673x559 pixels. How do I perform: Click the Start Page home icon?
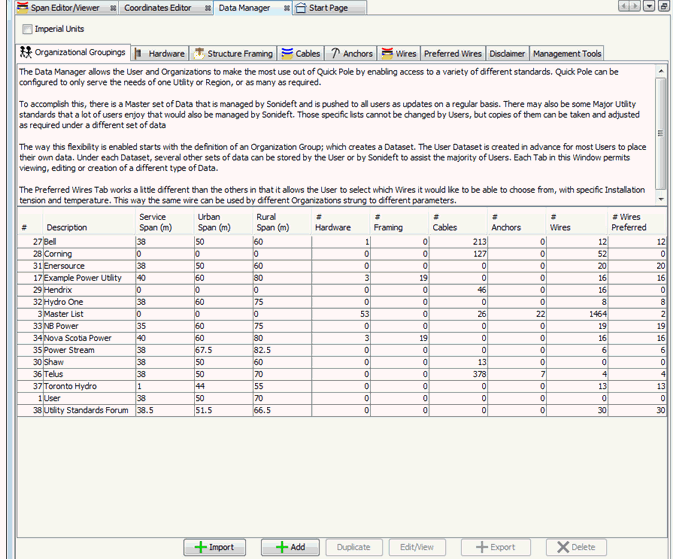(301, 8)
